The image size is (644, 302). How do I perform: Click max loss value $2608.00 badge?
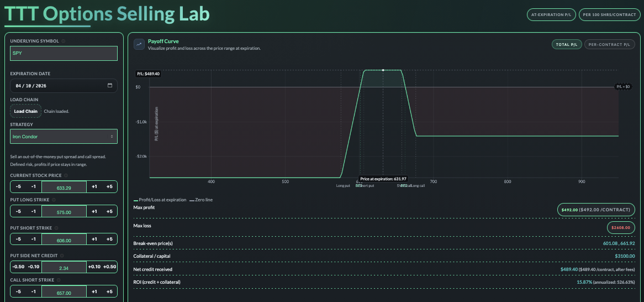[621, 227]
